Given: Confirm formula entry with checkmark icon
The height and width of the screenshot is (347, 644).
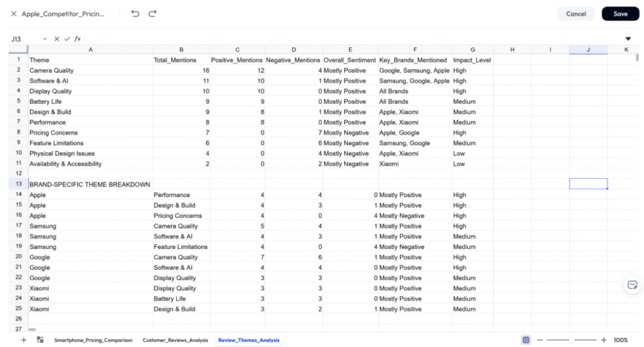Looking at the screenshot, I should pos(67,39).
